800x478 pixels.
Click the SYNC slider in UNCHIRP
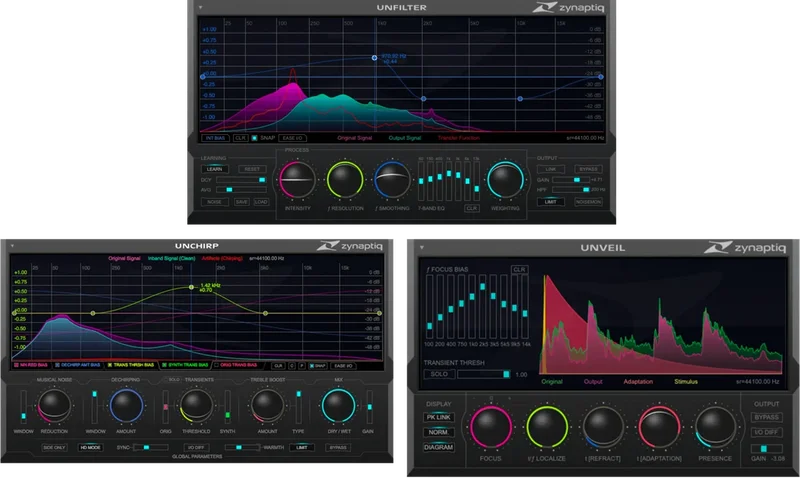click(x=151, y=447)
